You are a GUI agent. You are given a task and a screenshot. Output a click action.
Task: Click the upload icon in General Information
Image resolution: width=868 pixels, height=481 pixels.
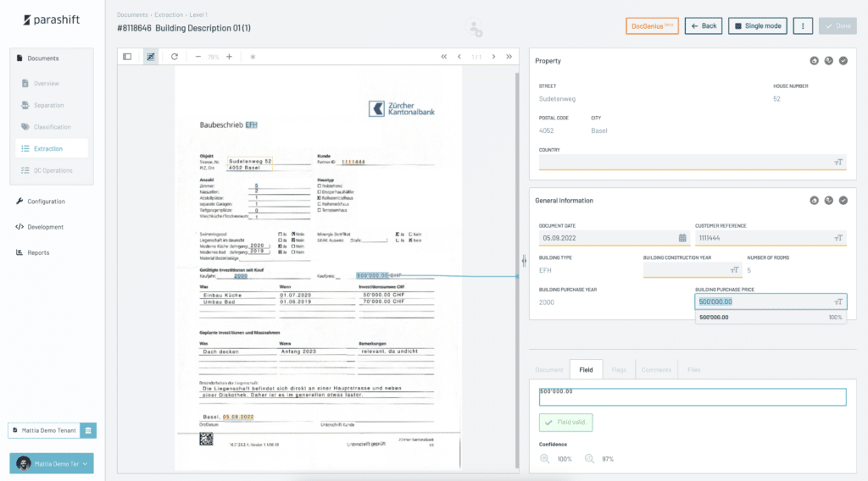point(814,201)
